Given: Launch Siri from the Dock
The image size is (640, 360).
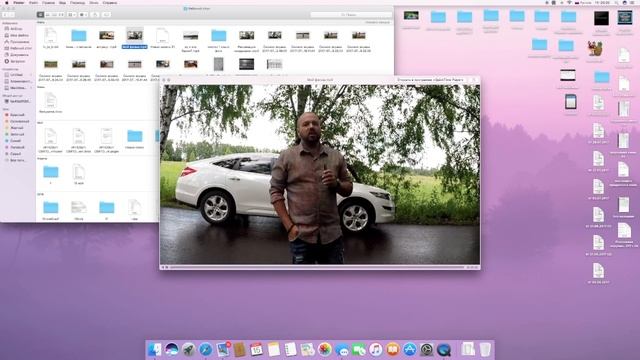Looking at the screenshot, I should pos(171,349).
